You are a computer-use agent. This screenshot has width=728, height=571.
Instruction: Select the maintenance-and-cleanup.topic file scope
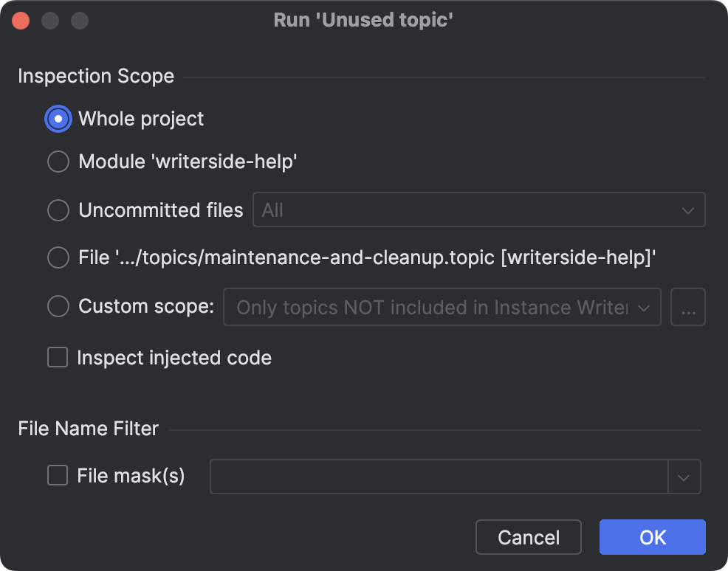coord(58,257)
